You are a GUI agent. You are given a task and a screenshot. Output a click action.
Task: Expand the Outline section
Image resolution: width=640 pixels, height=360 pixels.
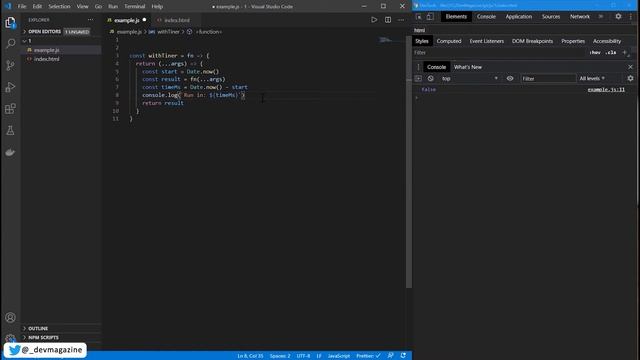[x=38, y=329]
